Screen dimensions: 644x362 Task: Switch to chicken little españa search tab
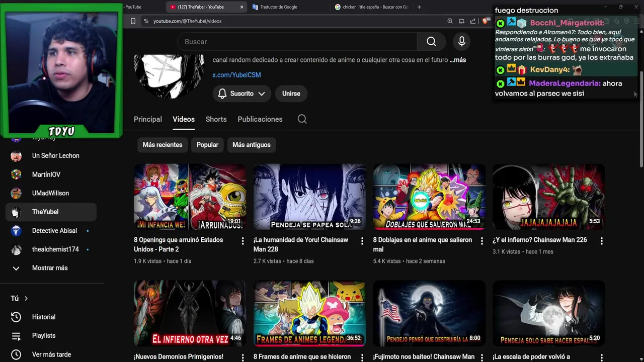[x=372, y=7]
